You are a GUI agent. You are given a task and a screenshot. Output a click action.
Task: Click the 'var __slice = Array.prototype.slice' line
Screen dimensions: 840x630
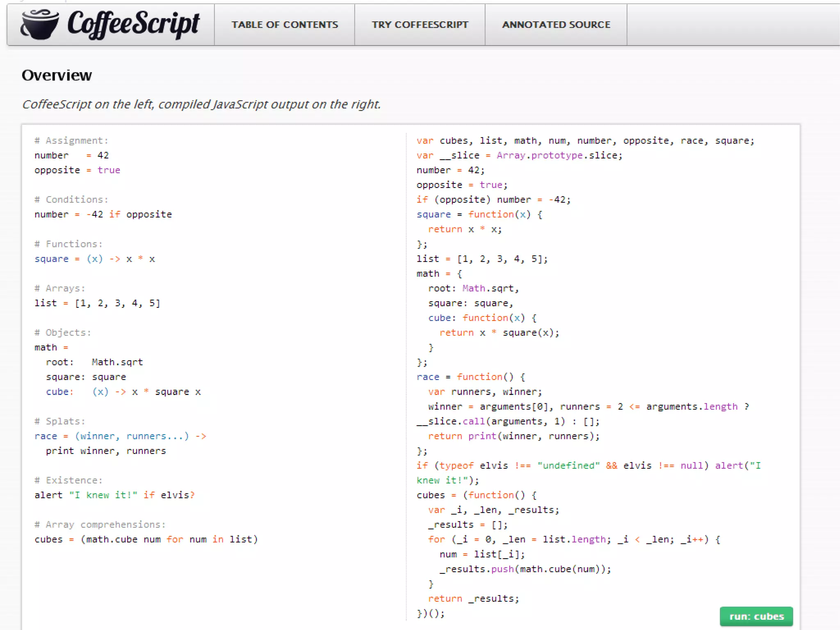[519, 156]
